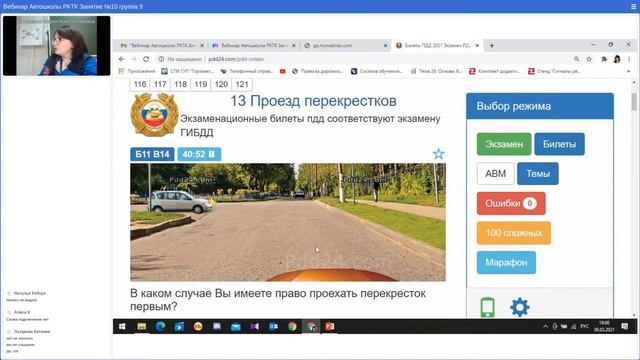
Task: Open the Chrome three-dot menu
Action: point(629,59)
